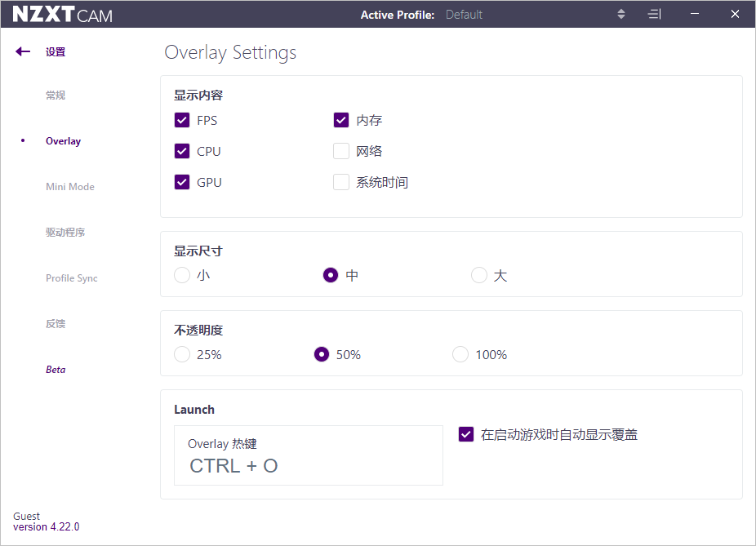
Task: Close the NZXT CAM window
Action: pyautogui.click(x=735, y=14)
